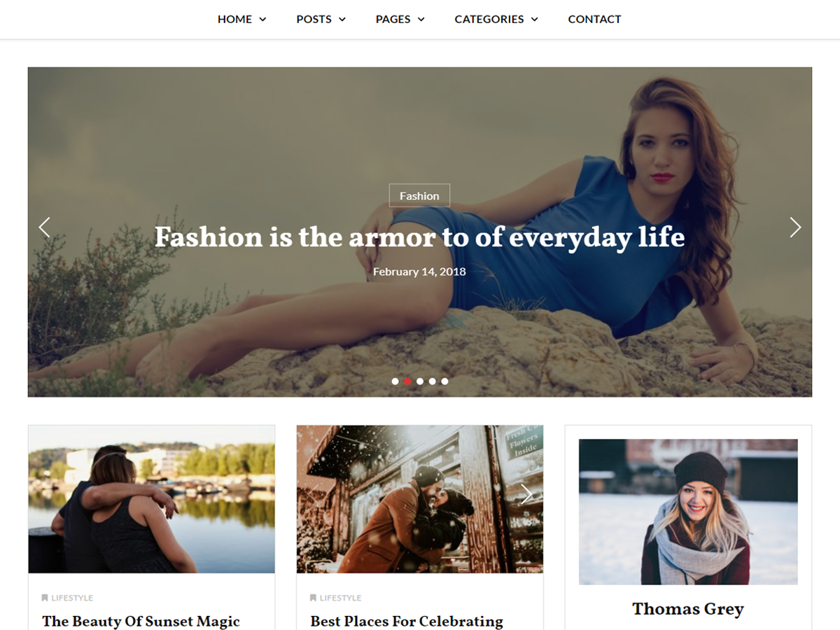Viewport: 840px width, 630px height.
Task: Open "Best Places For Celebrating" article
Action: 407,622
